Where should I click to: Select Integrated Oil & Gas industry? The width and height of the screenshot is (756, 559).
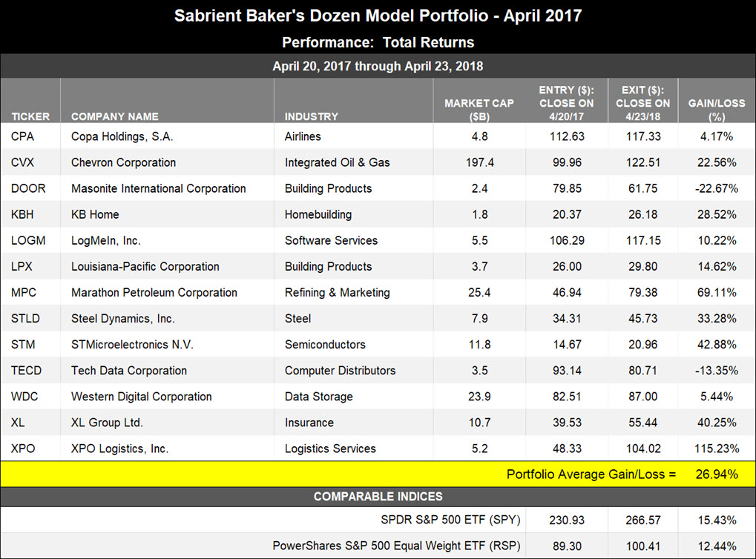(x=337, y=163)
